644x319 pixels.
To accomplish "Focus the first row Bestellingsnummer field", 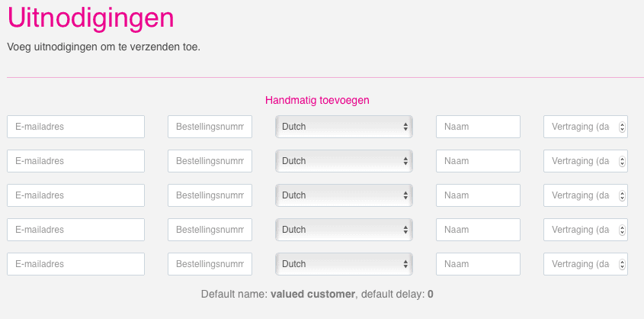I will point(210,127).
